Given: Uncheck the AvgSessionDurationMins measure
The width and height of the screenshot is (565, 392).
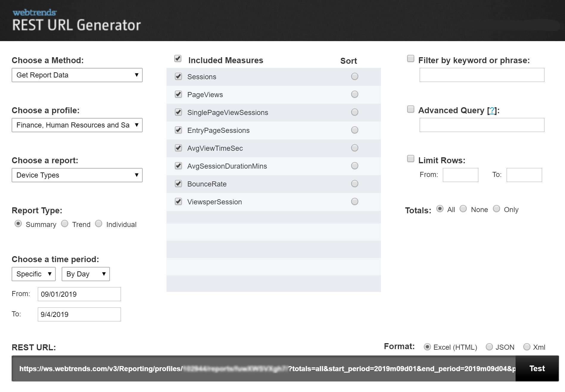Looking at the screenshot, I should 178,166.
